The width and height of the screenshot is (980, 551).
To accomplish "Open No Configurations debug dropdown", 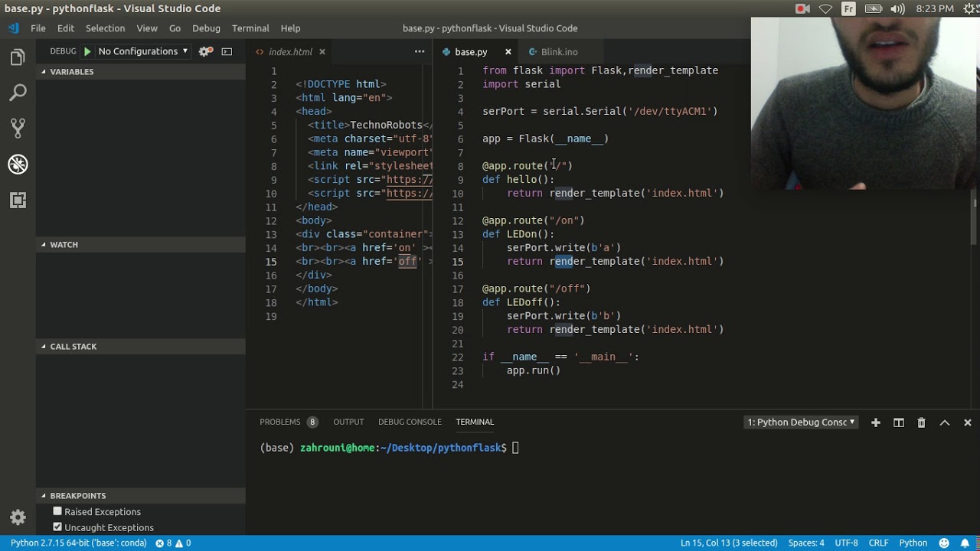I will click(143, 51).
